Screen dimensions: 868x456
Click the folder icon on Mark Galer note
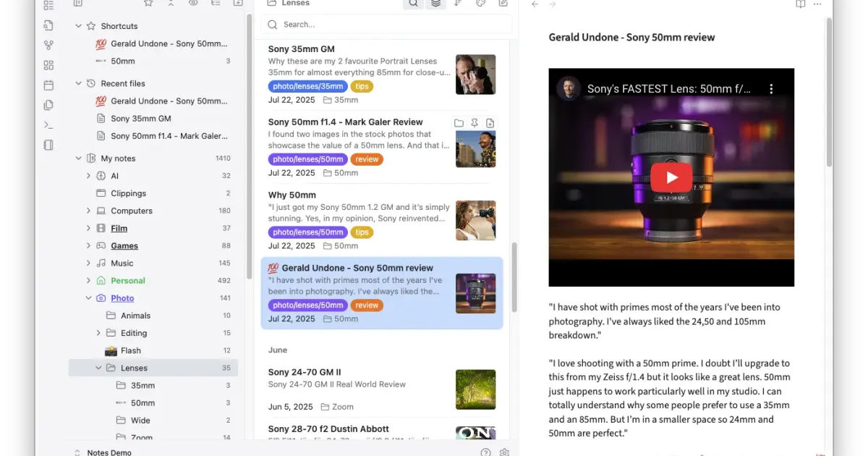point(459,123)
